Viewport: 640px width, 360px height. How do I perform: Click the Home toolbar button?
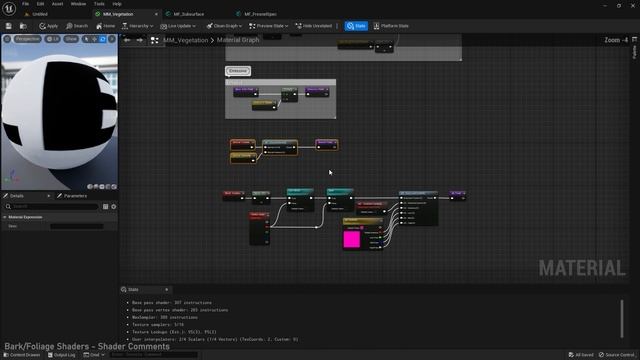click(x=105, y=26)
